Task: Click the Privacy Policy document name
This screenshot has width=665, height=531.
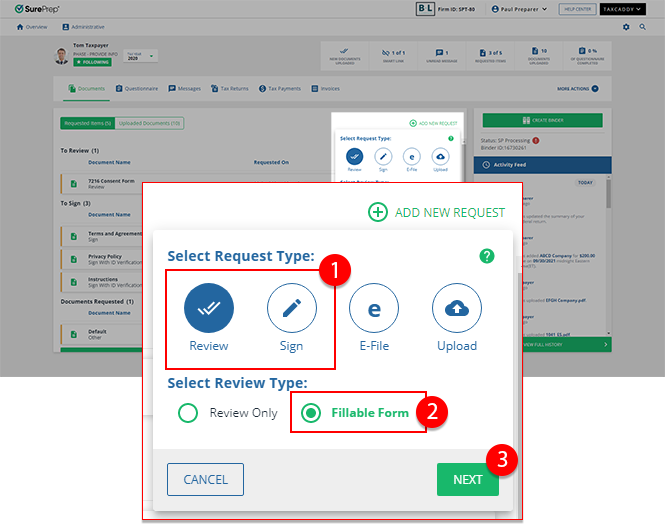Action: point(105,257)
